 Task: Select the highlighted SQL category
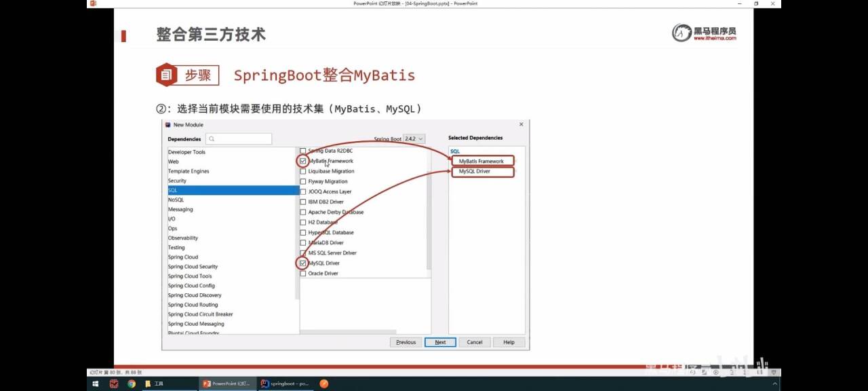click(233, 190)
